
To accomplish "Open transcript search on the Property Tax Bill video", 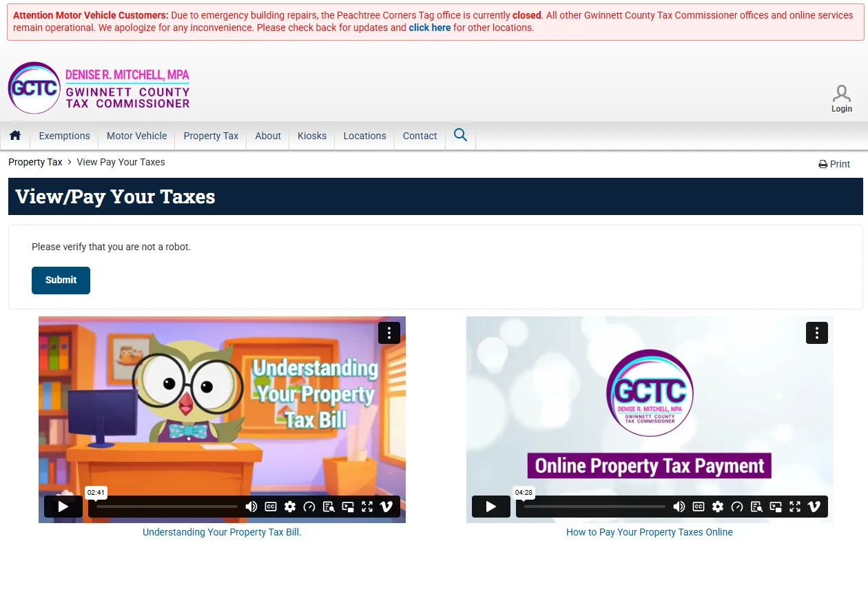I will 329,507.
